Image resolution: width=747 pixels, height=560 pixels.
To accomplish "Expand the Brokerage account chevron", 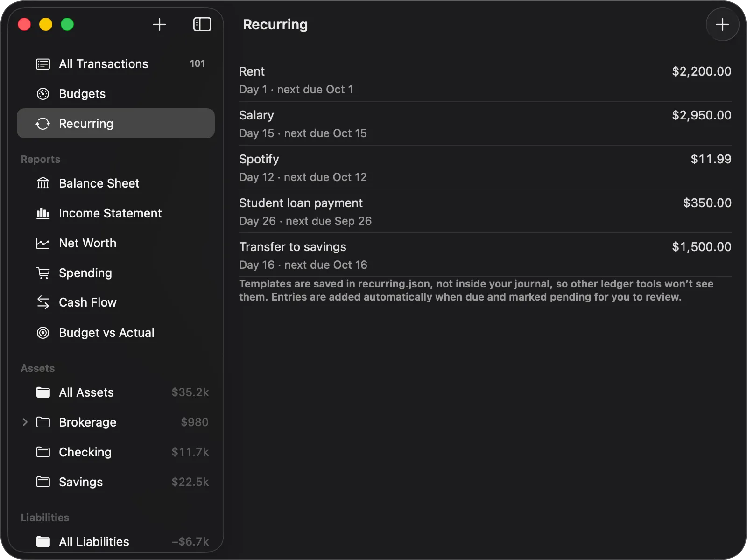I will 25,422.
